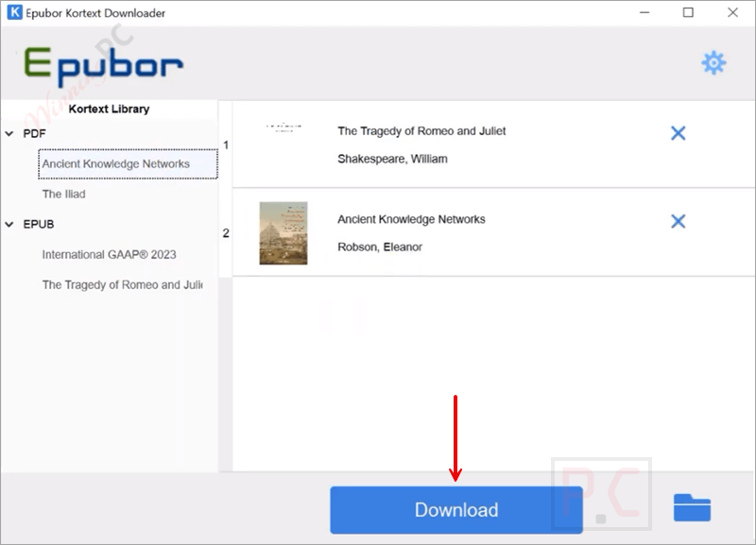Image resolution: width=756 pixels, height=545 pixels.
Task: Click the Epubor logo
Action: coord(104,66)
